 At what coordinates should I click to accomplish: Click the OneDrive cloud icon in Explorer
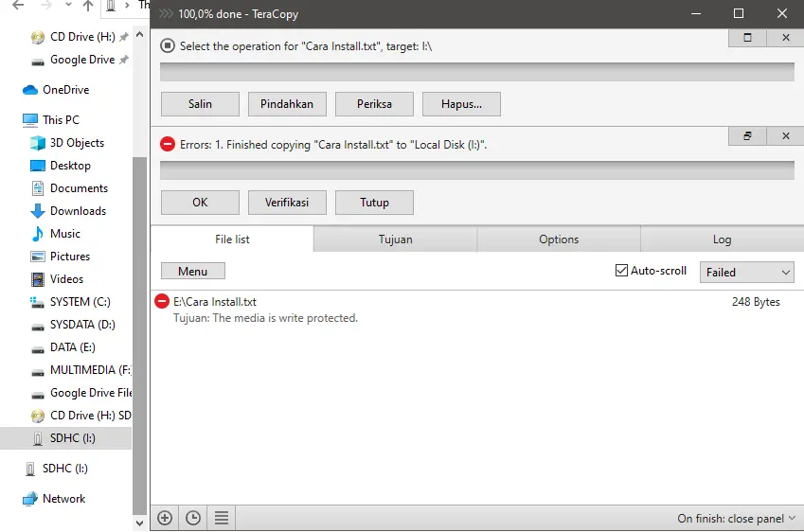[30, 90]
